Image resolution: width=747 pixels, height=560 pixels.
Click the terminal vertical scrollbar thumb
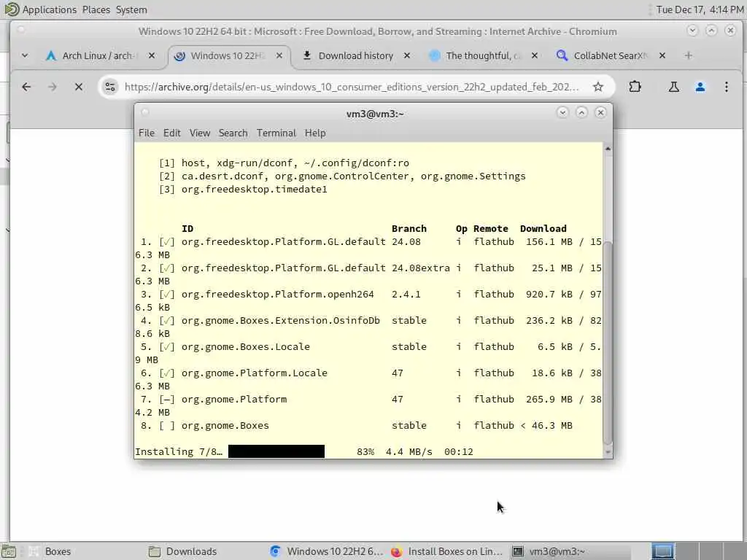click(608, 343)
